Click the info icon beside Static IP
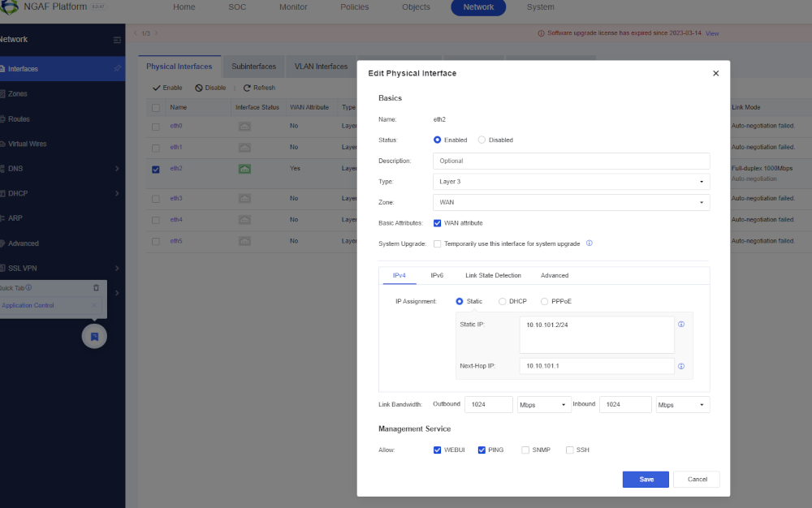This screenshot has height=508, width=812. (681, 325)
